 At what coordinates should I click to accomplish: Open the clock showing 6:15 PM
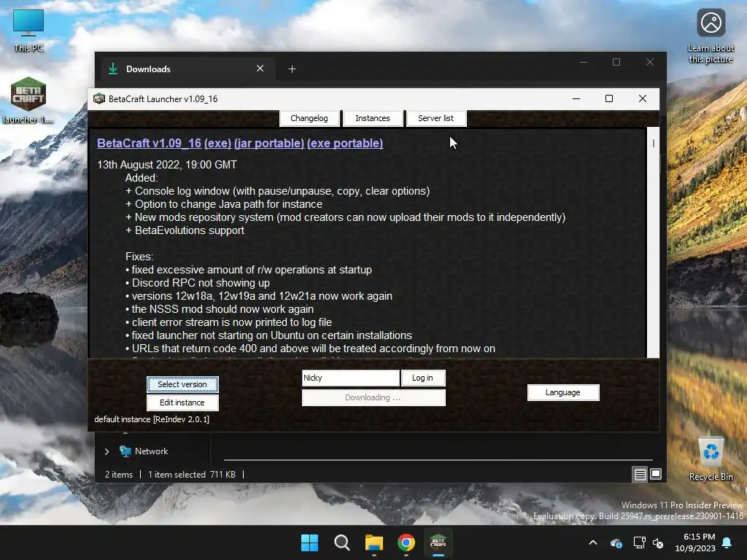pyautogui.click(x=695, y=542)
